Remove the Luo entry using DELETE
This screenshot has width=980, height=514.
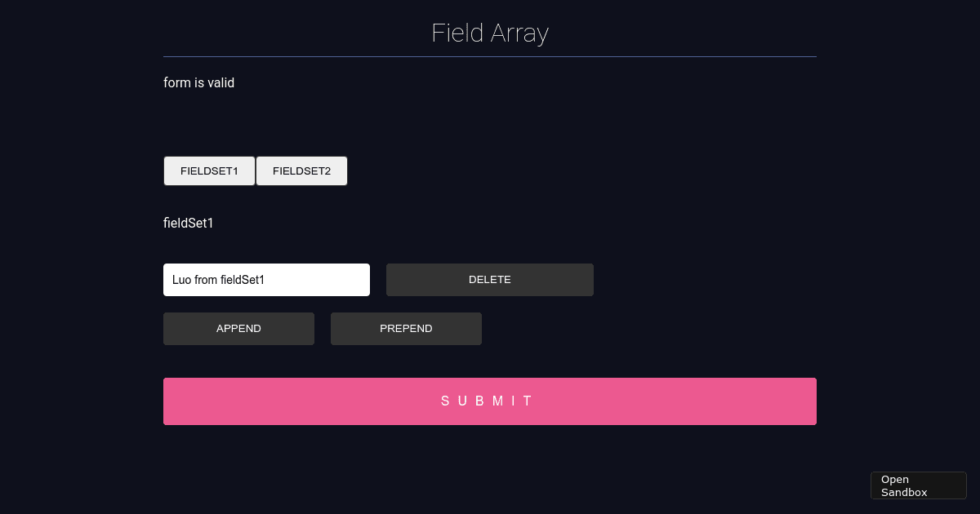tap(490, 280)
